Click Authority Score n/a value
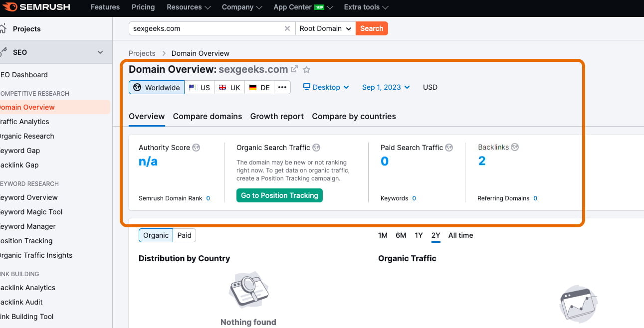This screenshot has width=644, height=328. tap(148, 162)
